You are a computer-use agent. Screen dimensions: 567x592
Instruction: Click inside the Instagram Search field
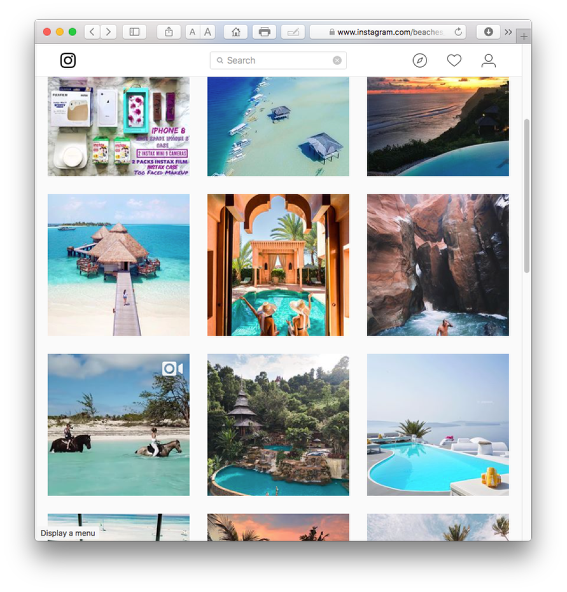pyautogui.click(x=278, y=60)
